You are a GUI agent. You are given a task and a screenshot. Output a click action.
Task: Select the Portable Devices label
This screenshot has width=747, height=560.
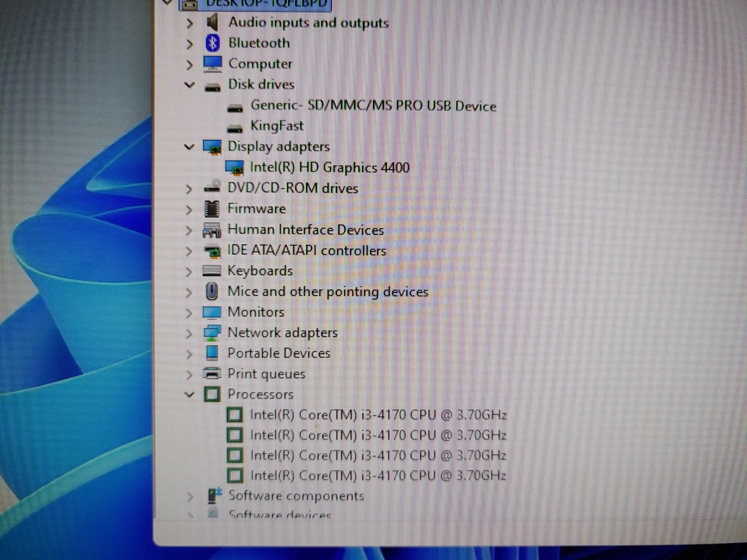[279, 353]
